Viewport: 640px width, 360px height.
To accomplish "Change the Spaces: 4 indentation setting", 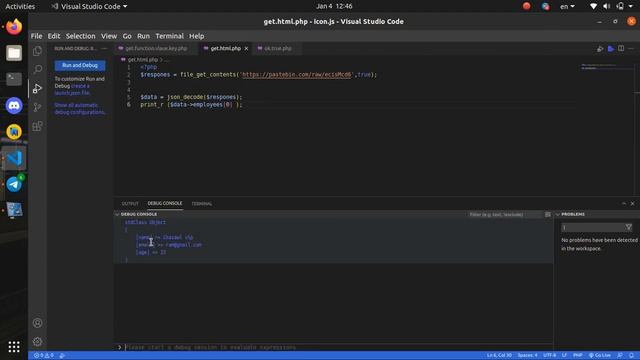I will pyautogui.click(x=528, y=356).
